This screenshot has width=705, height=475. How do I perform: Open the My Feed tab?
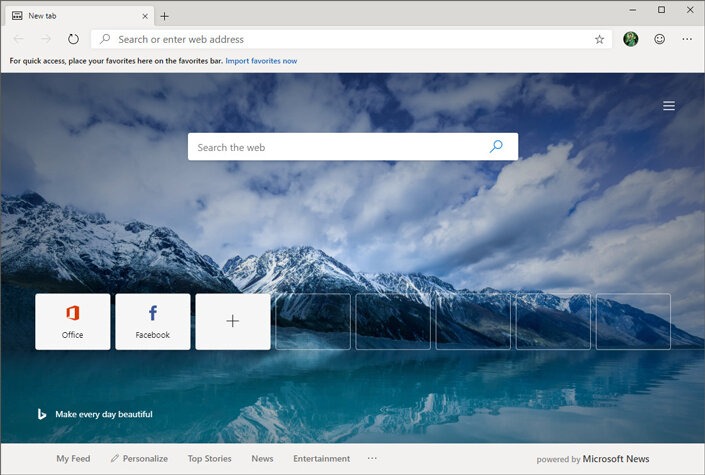73,458
